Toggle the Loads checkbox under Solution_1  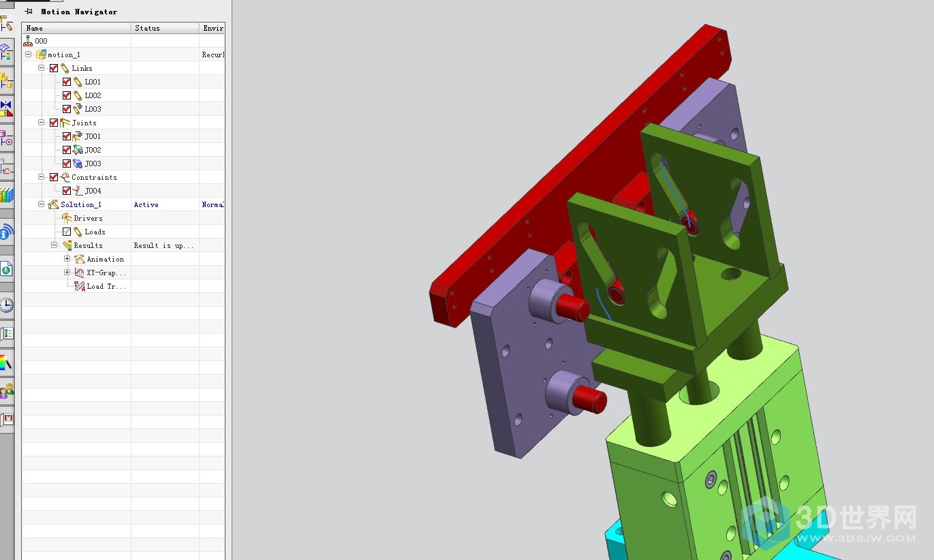67,232
